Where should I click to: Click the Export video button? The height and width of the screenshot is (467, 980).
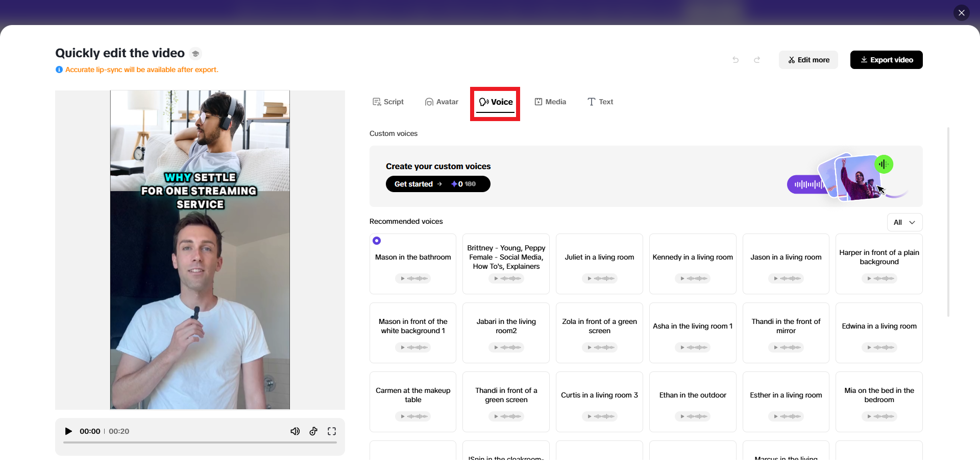[x=886, y=60]
